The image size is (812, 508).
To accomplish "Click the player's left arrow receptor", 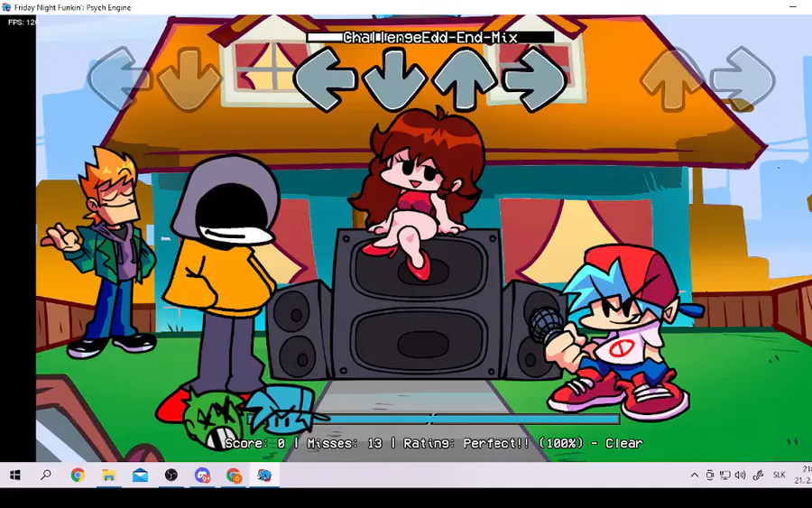I will point(325,79).
